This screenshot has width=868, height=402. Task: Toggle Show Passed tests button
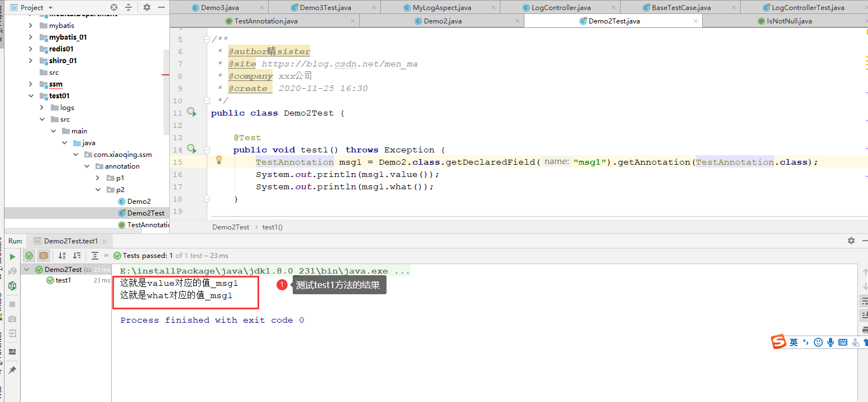point(29,256)
